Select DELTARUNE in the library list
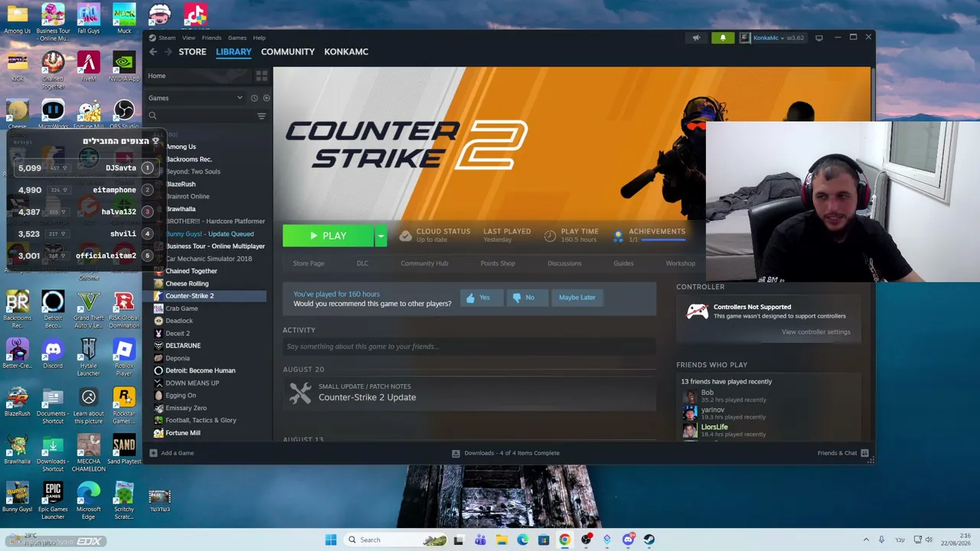Screen dimensions: 980x551 pyautogui.click(x=183, y=346)
